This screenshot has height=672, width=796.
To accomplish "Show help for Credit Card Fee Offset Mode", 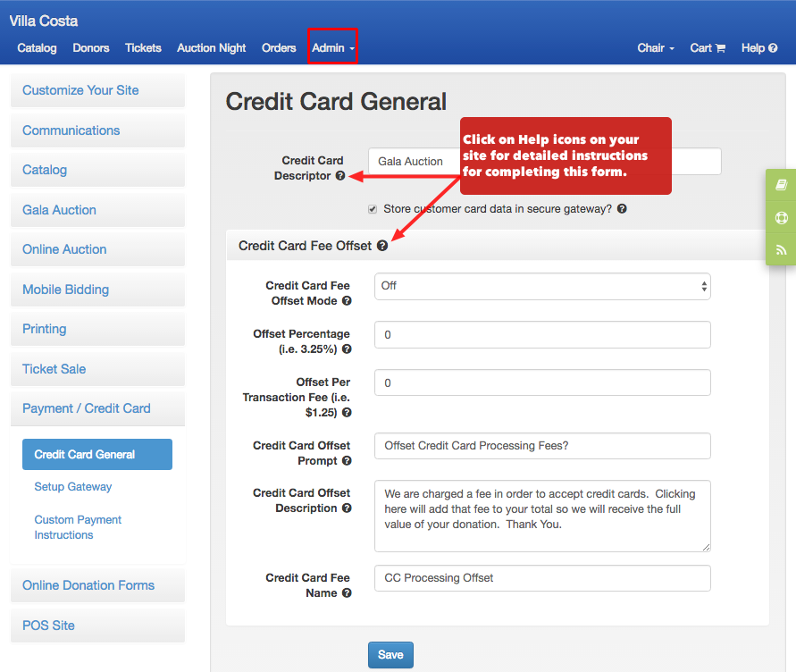I will [347, 300].
